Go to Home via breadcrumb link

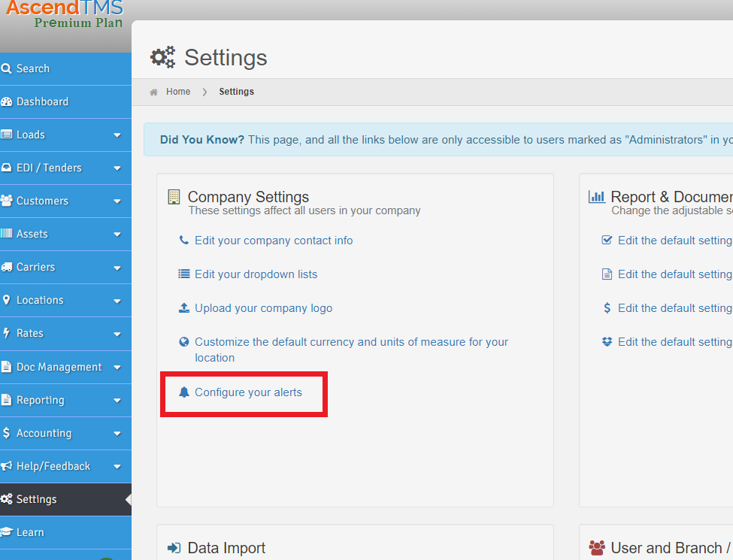178,92
